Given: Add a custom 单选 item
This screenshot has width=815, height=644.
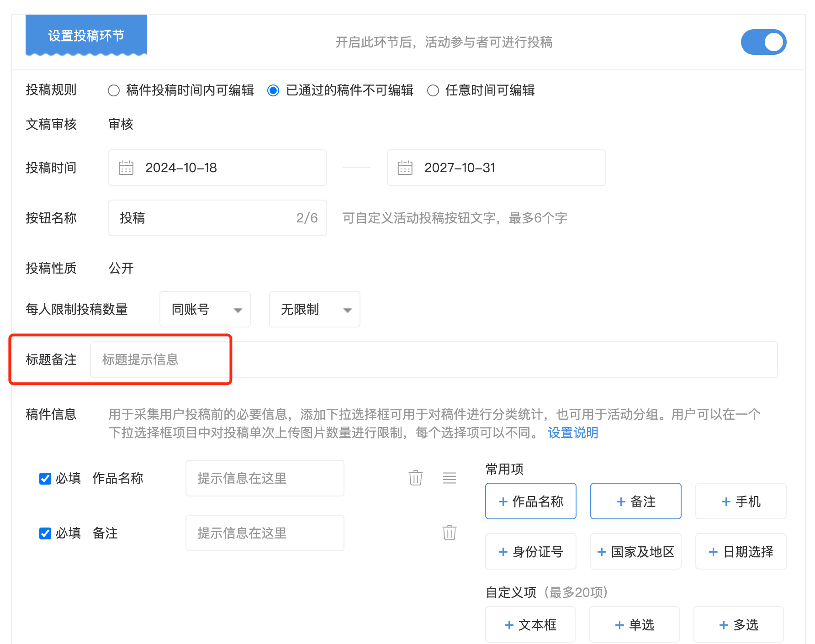Looking at the screenshot, I should (x=634, y=624).
